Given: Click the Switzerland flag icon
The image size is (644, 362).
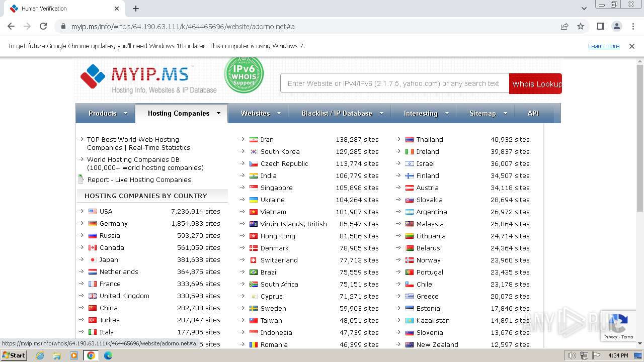Looking at the screenshot, I should click(254, 260).
